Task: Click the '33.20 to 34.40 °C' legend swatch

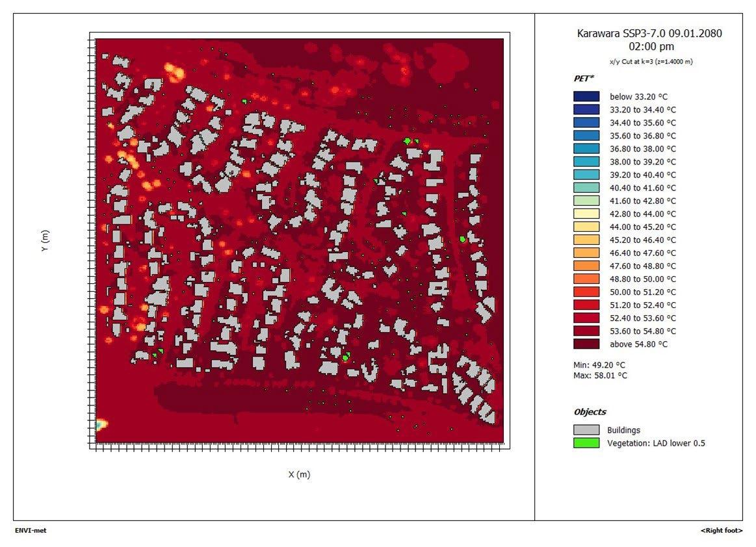Action: point(586,109)
